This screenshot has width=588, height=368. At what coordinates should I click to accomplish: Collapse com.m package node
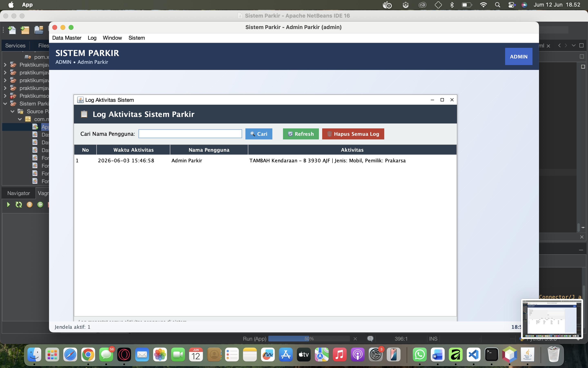click(20, 119)
